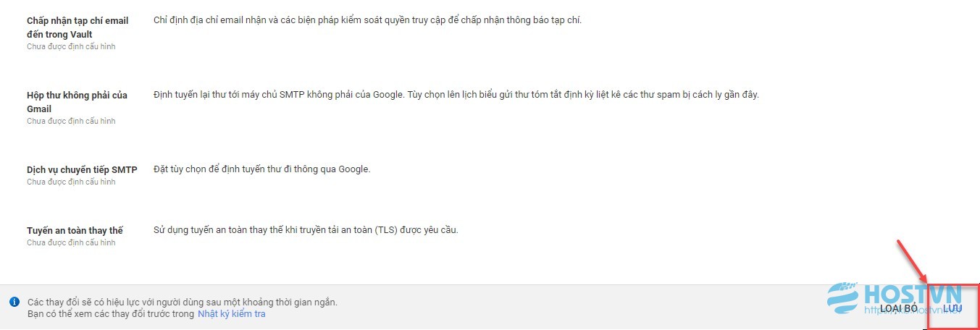The height and width of the screenshot is (330, 980).
Task: Click description about rerouting to non-Google SMTP
Action: pyautogui.click(x=456, y=94)
